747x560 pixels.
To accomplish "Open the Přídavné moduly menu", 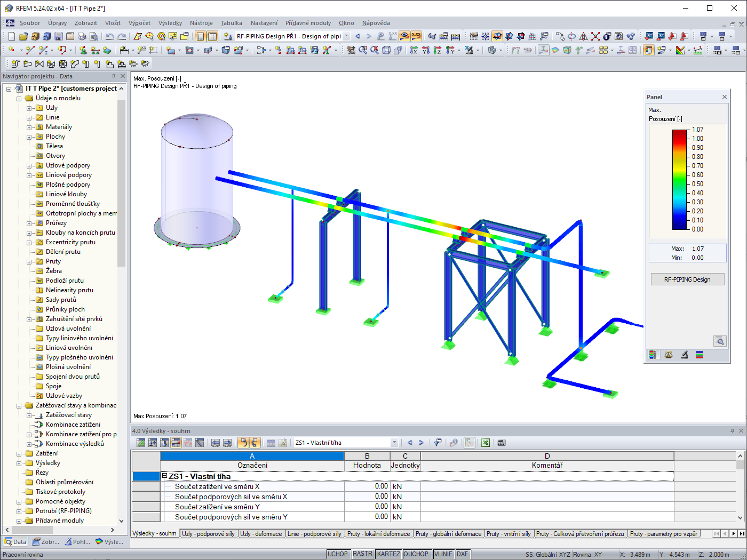I will (308, 23).
